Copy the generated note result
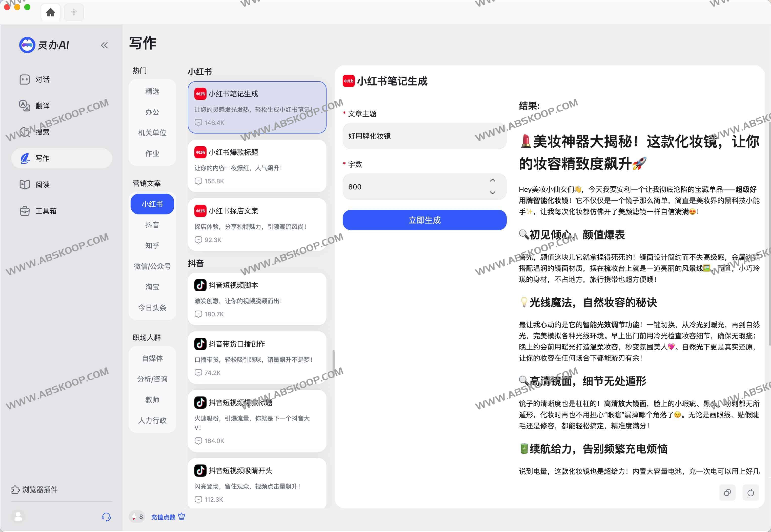The image size is (771, 532). click(727, 493)
